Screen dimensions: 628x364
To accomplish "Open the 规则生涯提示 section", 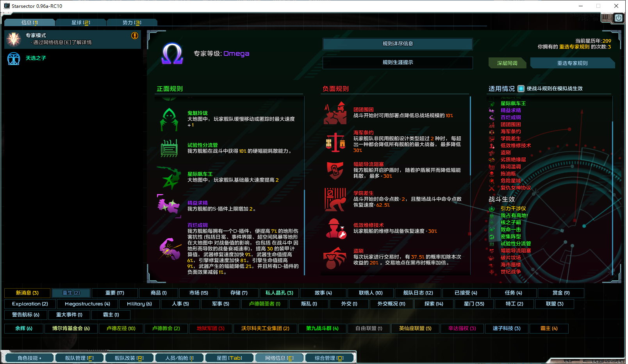I will click(x=398, y=62).
